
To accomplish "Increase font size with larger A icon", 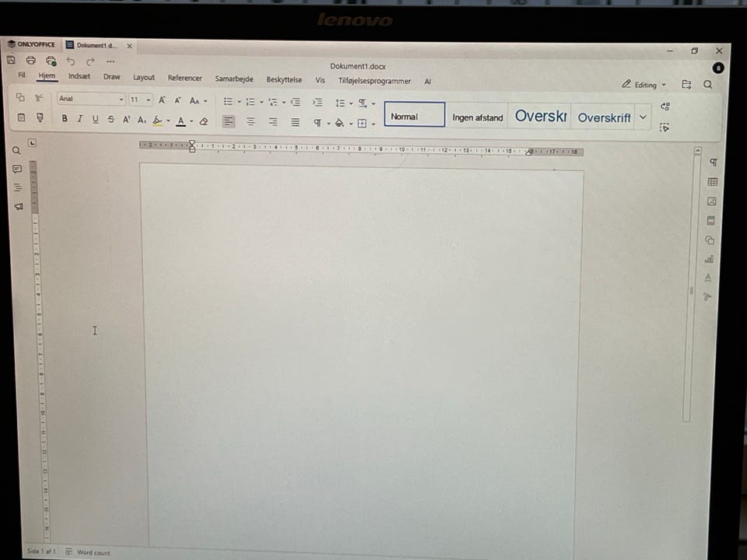I will coord(162,100).
